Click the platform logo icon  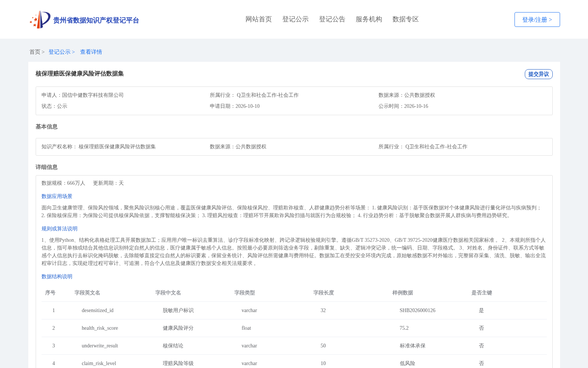40,20
